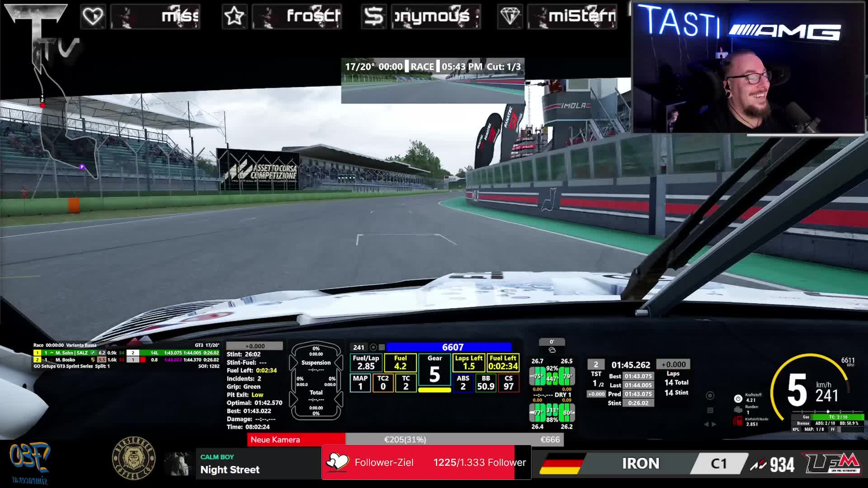Image resolution: width=868 pixels, height=488 pixels.
Task: Click the Fuel Left 0:02:34 yellow box
Action: pyautogui.click(x=503, y=362)
